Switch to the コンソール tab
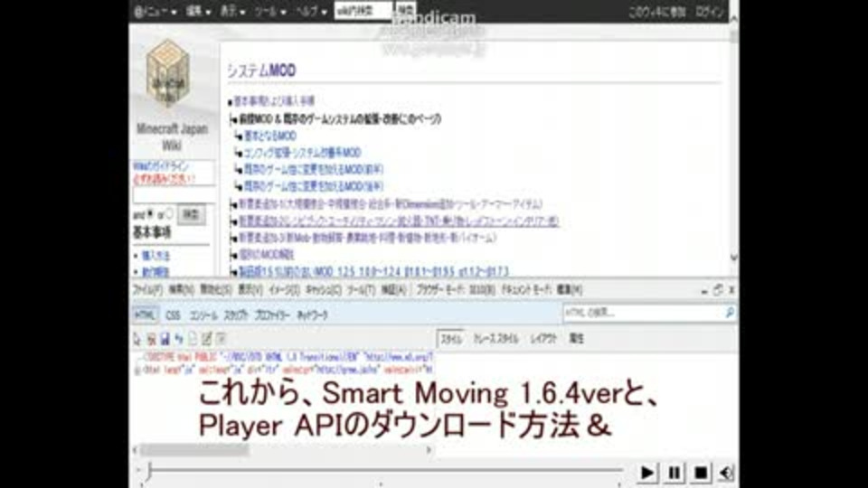The height and width of the screenshot is (488, 868). [203, 314]
